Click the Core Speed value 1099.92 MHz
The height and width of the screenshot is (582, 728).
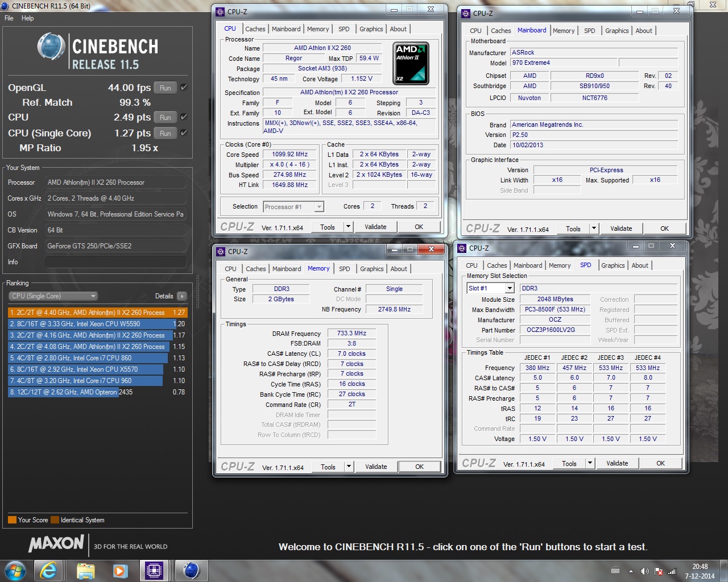point(290,154)
